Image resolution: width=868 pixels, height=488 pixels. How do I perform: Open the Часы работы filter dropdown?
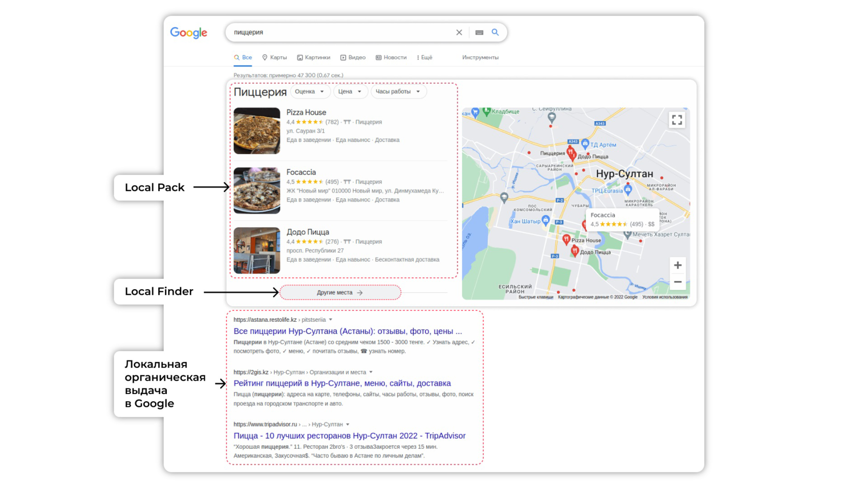tap(398, 91)
